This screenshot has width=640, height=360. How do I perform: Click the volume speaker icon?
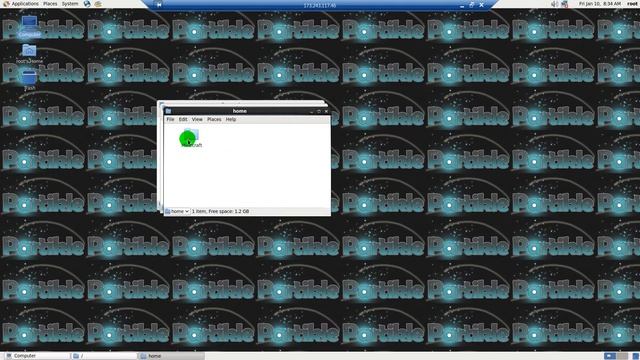click(x=554, y=4)
